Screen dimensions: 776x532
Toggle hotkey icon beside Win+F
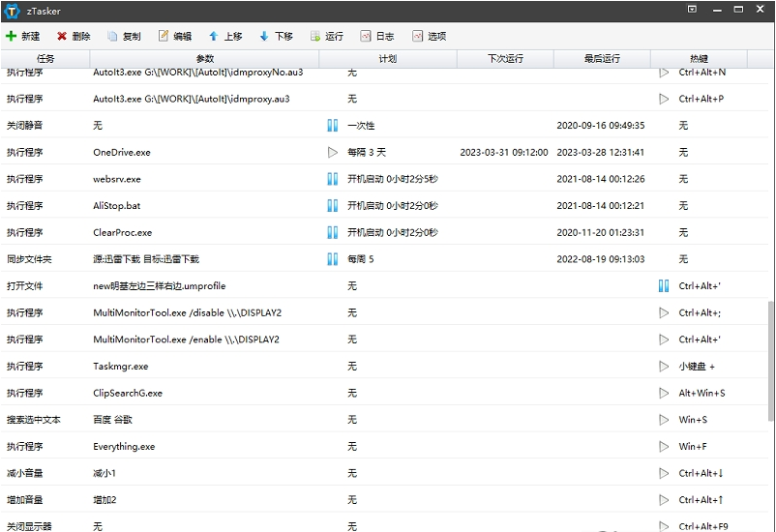tap(664, 446)
